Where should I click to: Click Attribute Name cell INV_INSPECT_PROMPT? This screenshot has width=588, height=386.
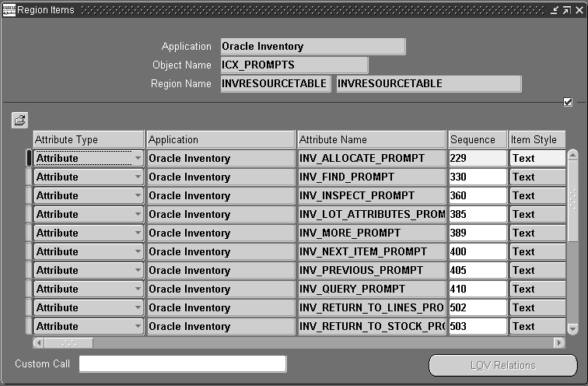tap(372, 195)
